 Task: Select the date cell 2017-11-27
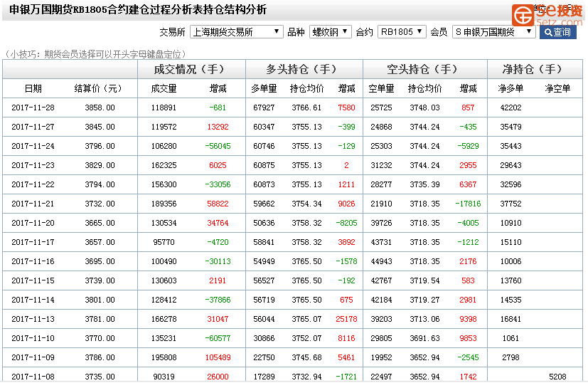(x=33, y=127)
